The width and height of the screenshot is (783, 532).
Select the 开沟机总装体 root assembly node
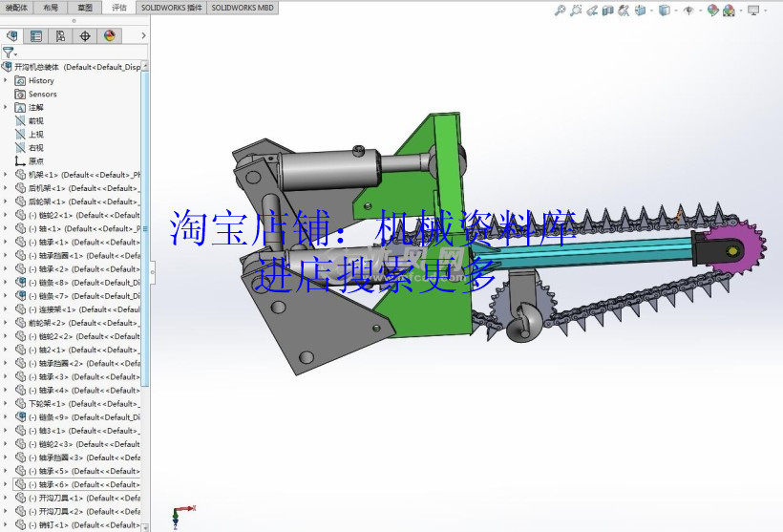coord(72,67)
